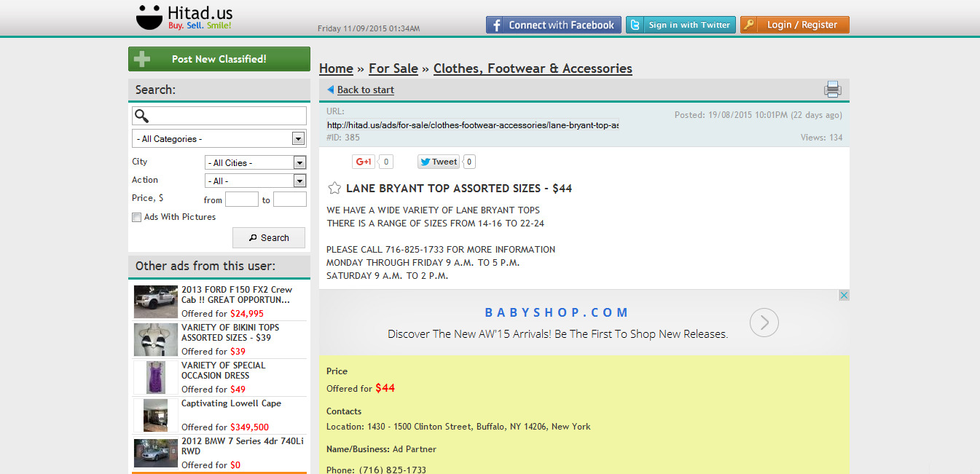The image size is (980, 474).
Task: Click Babyshop ad tagline text
Action: click(x=557, y=334)
